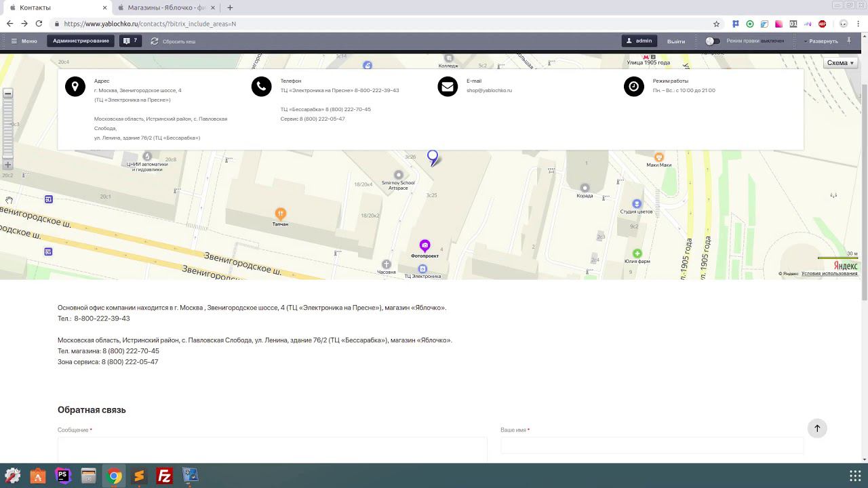The image size is (868, 488).
Task: Expand the admin panel with Развернуть
Action: click(821, 41)
